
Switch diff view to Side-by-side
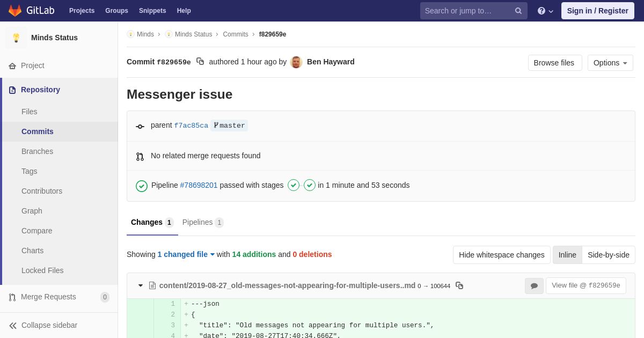tap(609, 255)
